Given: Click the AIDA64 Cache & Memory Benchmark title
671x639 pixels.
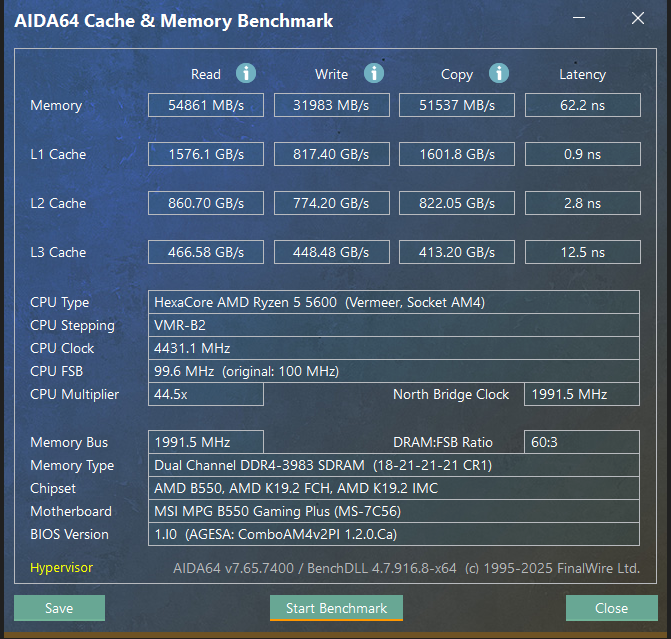Looking at the screenshot, I should tap(174, 21).
